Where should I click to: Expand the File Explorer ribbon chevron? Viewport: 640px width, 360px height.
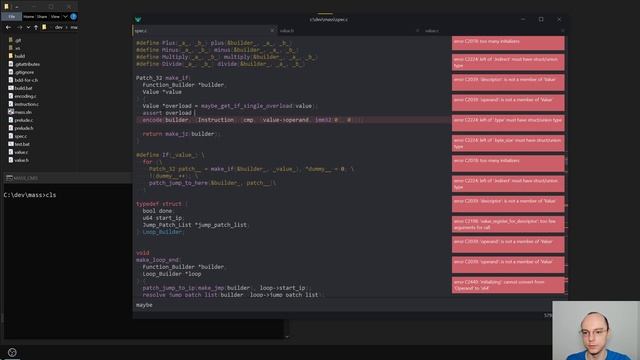click(65, 17)
